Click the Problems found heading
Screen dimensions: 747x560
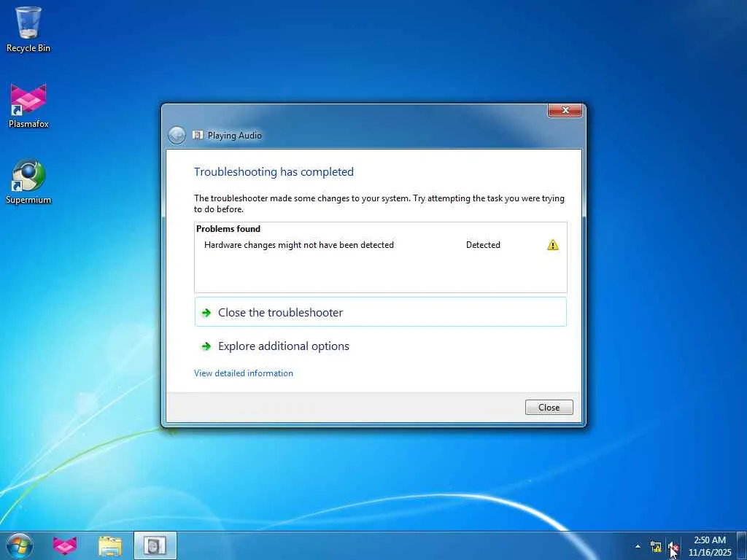(x=228, y=228)
